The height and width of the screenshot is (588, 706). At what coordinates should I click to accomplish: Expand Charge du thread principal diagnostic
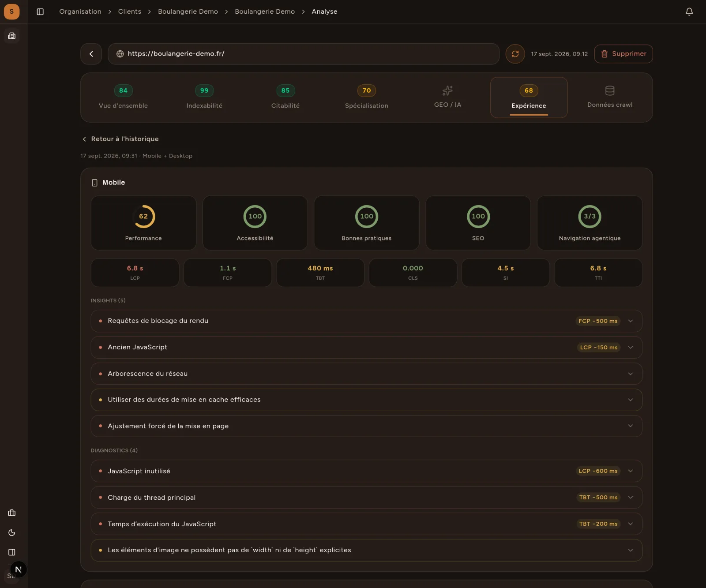pos(366,498)
